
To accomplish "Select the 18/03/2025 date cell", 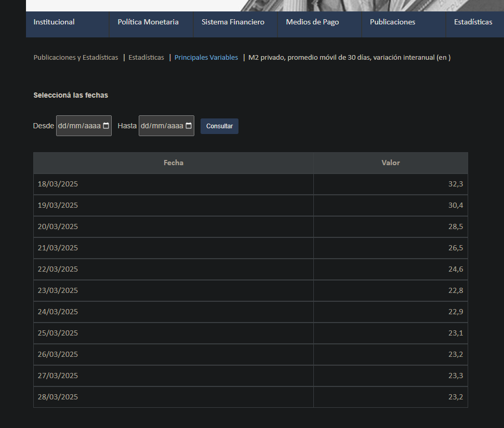I will (58, 184).
